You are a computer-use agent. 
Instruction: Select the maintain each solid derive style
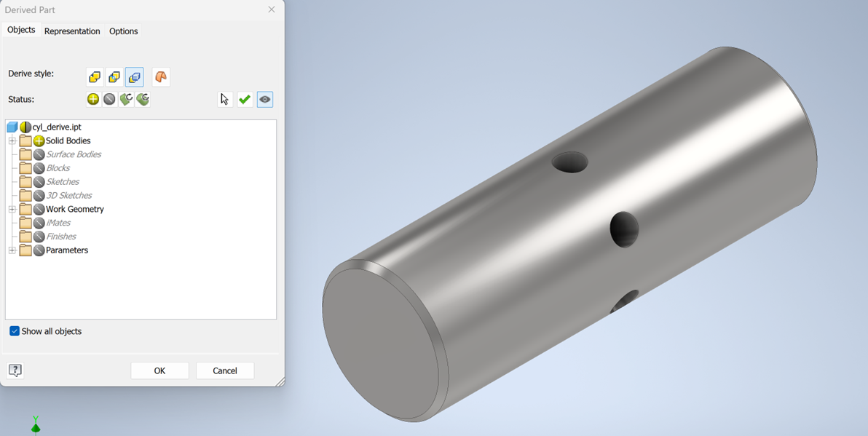[x=135, y=77]
